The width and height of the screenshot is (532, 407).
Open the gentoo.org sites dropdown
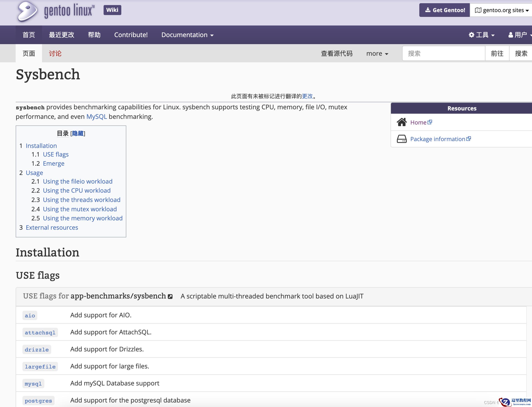502,10
